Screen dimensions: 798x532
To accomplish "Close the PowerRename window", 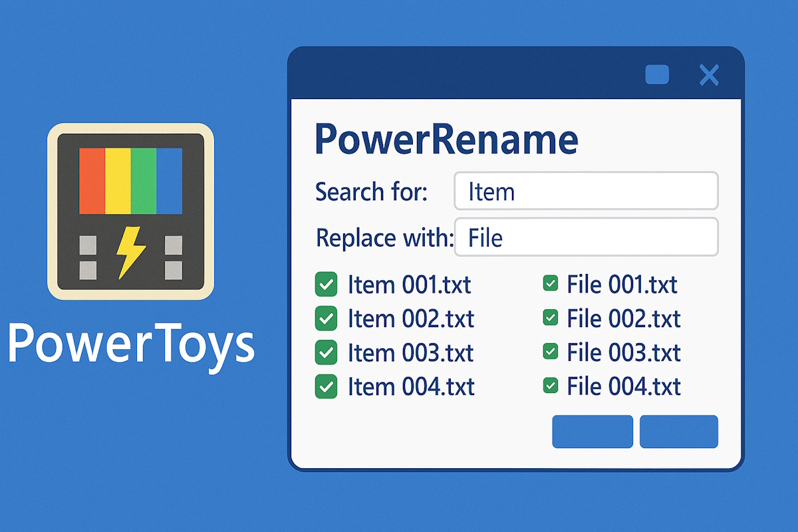I will pos(709,74).
